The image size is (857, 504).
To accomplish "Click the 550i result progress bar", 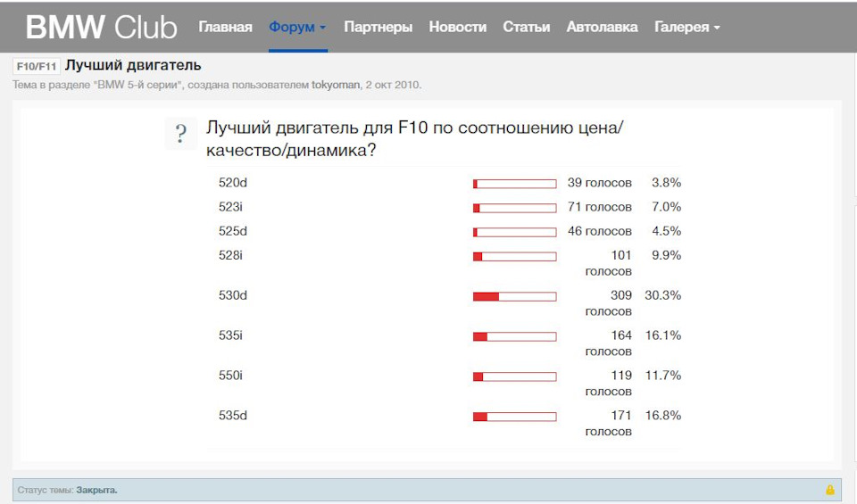I will coord(515,376).
